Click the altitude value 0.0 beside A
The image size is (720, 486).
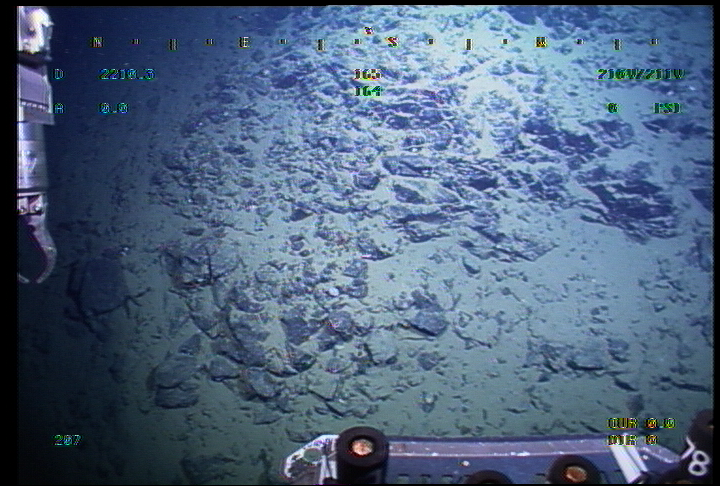(113, 108)
